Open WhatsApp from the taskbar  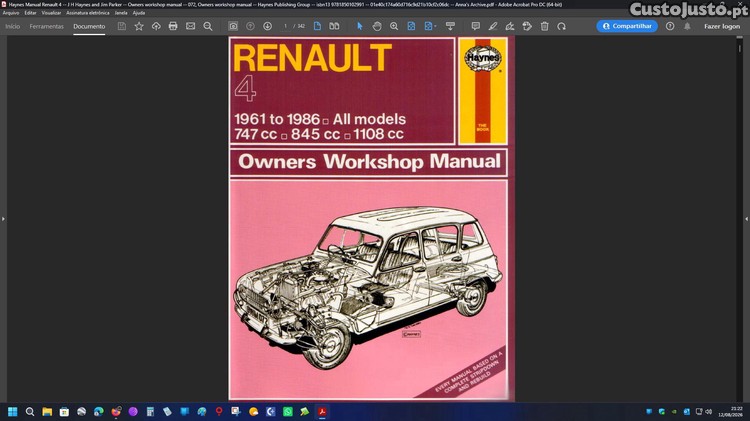tap(287, 411)
